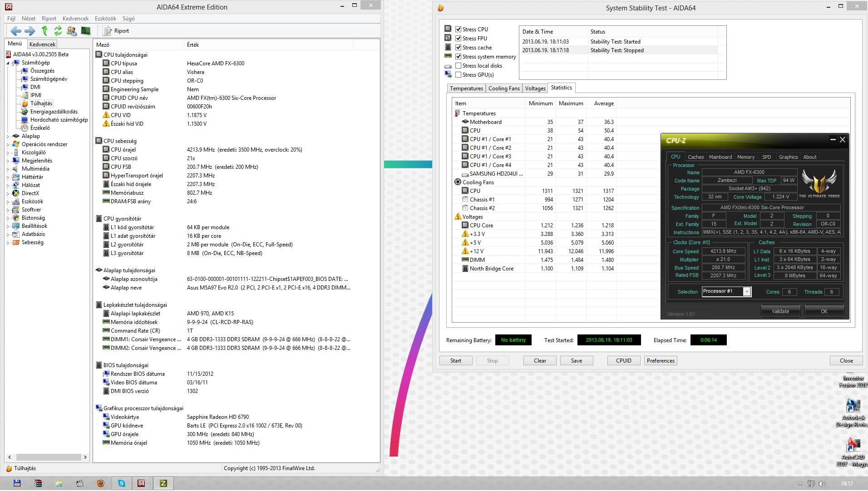Select Hordozható számítógép tree item

click(x=59, y=120)
